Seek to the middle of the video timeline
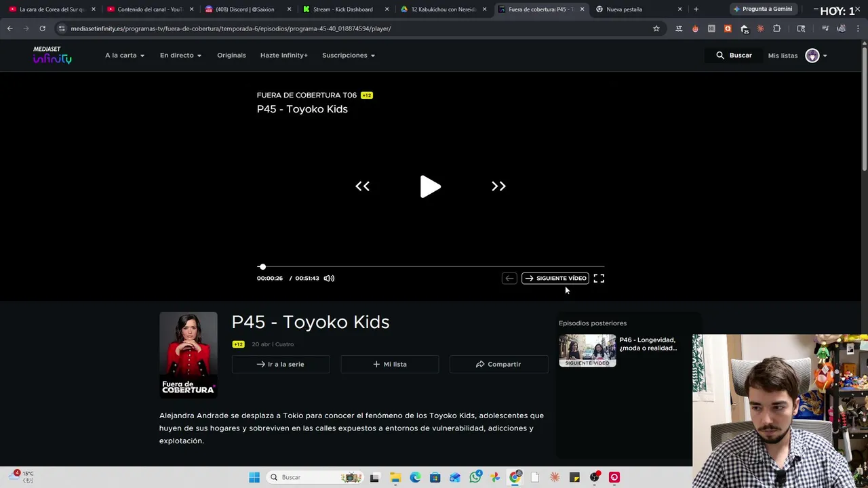The width and height of the screenshot is (868, 488). [431, 267]
